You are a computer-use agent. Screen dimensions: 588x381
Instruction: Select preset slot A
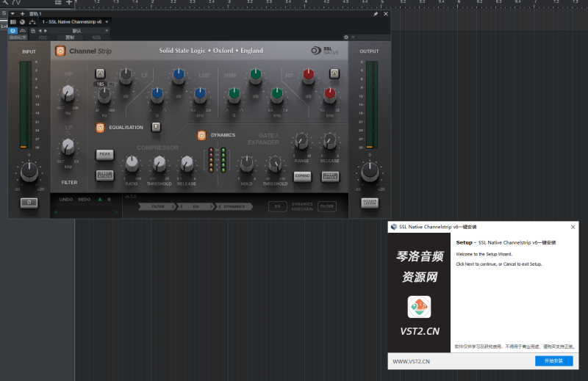click(100, 200)
